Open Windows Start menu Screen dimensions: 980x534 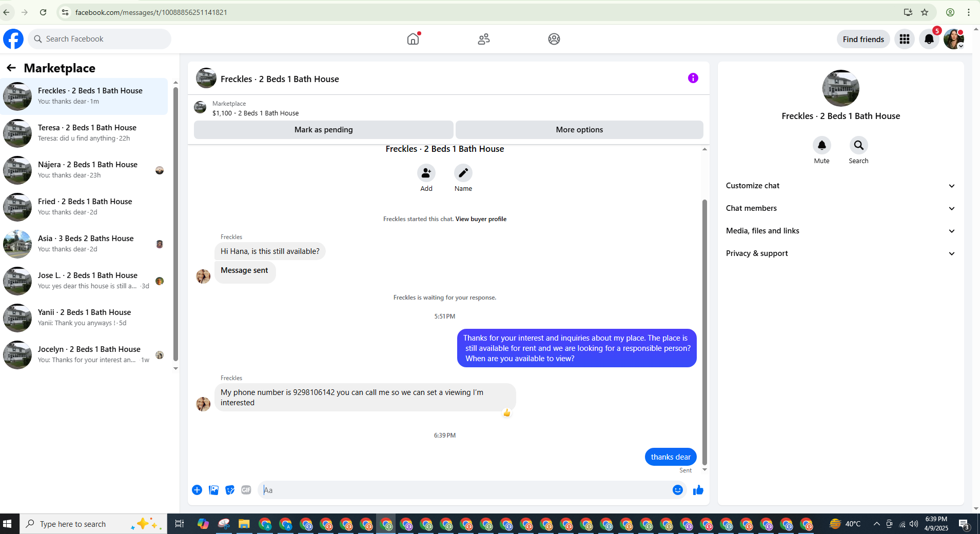tap(7, 524)
